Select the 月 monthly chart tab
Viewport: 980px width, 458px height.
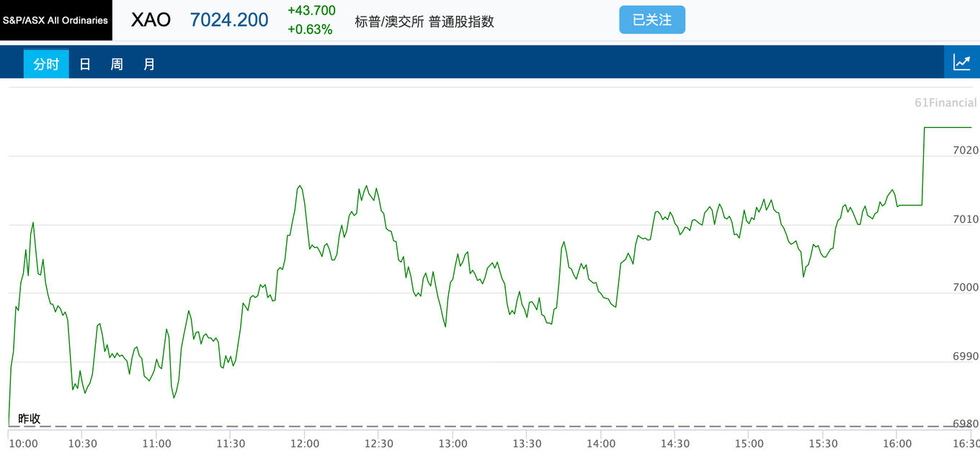coord(149,64)
